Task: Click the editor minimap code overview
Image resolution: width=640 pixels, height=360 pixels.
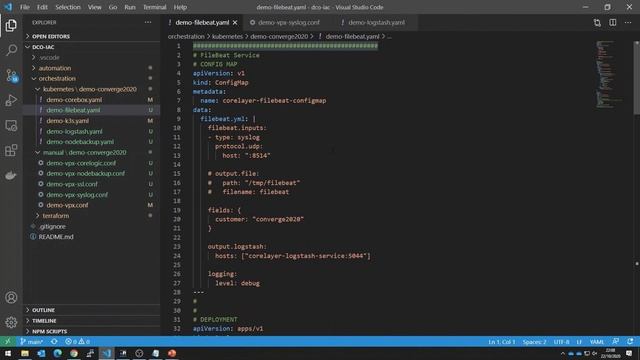Action: [608, 74]
